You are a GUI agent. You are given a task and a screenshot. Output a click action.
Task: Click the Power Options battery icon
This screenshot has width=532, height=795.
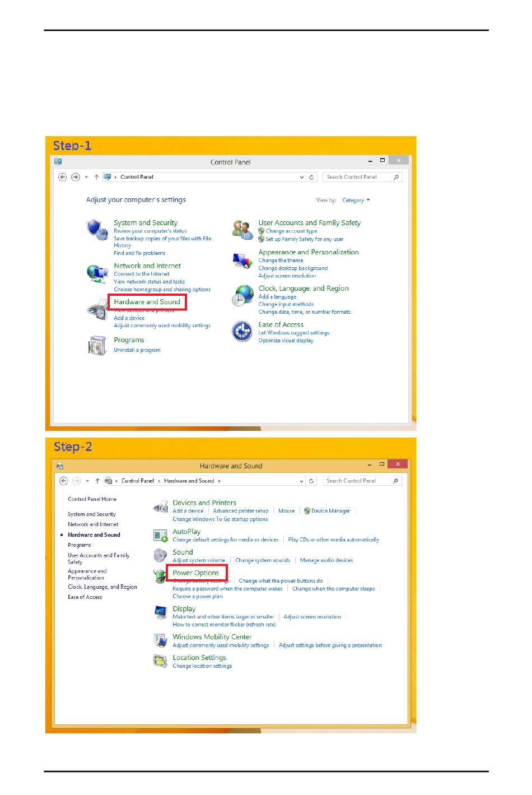pos(160,577)
